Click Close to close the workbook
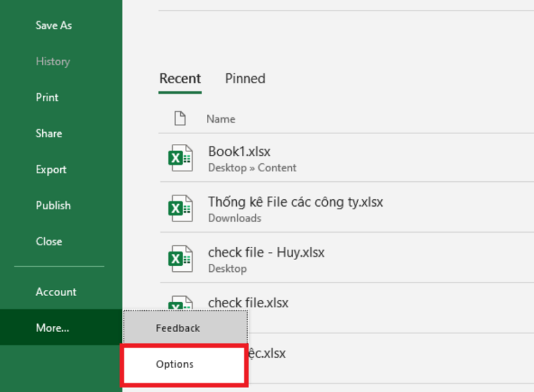This screenshot has height=392, width=534. [49, 241]
